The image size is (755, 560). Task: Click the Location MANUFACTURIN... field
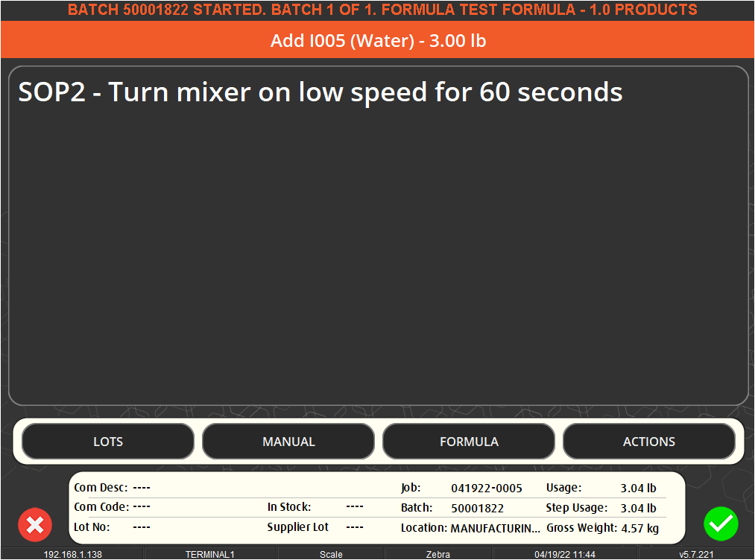coord(496,528)
